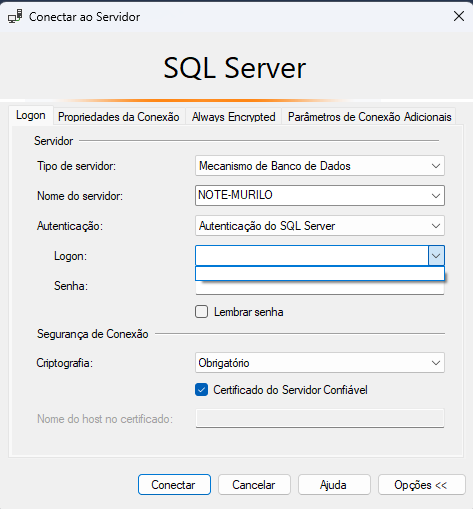The width and height of the screenshot is (473, 509).
Task: Open Ajuda help button
Action: click(334, 485)
